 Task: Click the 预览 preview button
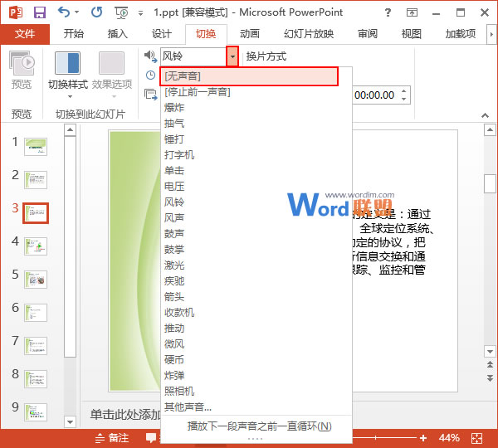click(22, 71)
